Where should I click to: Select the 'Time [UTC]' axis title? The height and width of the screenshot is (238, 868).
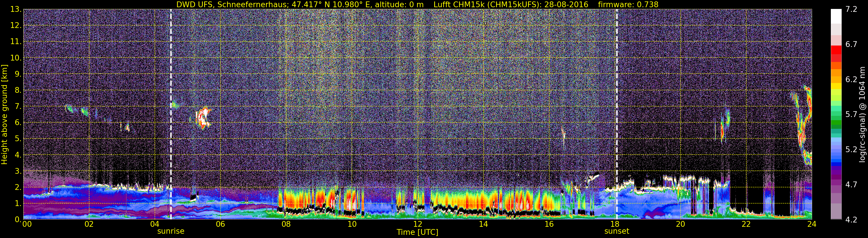pyautogui.click(x=417, y=232)
